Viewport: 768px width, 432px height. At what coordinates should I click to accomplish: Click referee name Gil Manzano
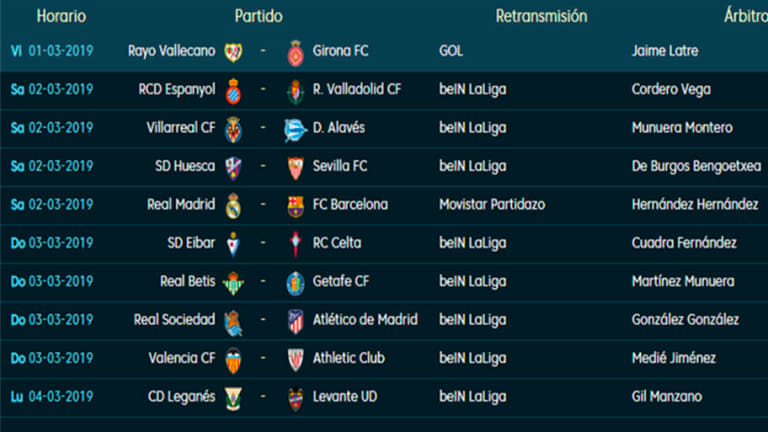[x=667, y=397]
